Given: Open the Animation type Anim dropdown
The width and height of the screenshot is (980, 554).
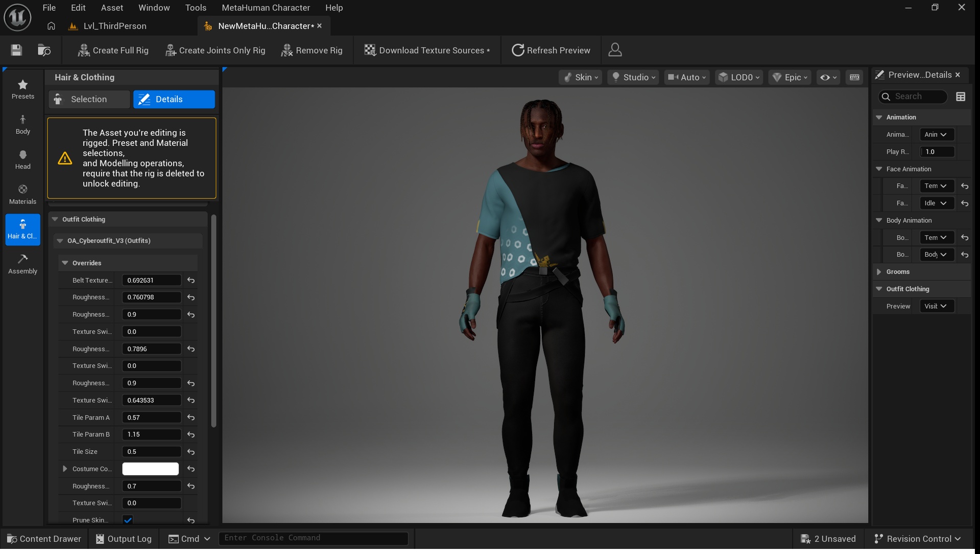Looking at the screenshot, I should click(937, 134).
